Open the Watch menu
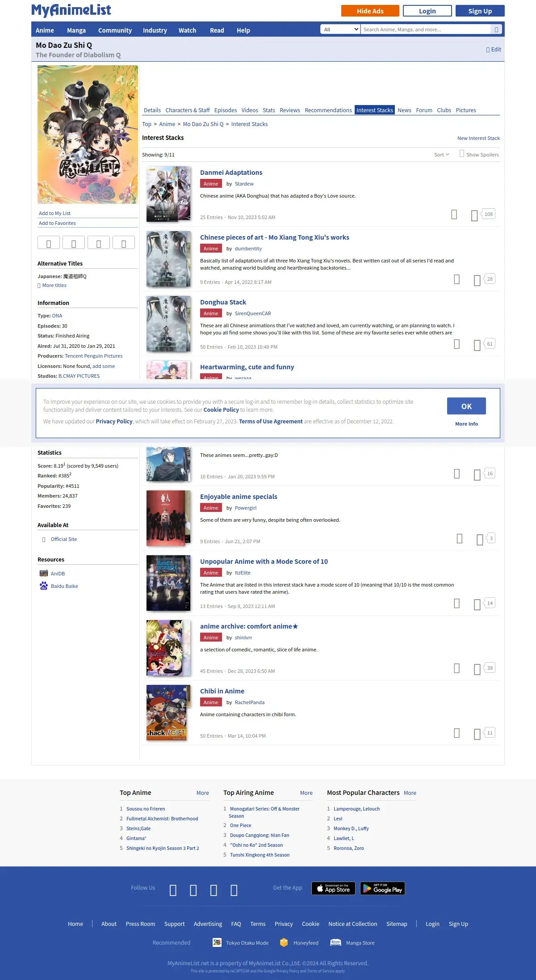This screenshot has width=536, height=980. [x=188, y=30]
